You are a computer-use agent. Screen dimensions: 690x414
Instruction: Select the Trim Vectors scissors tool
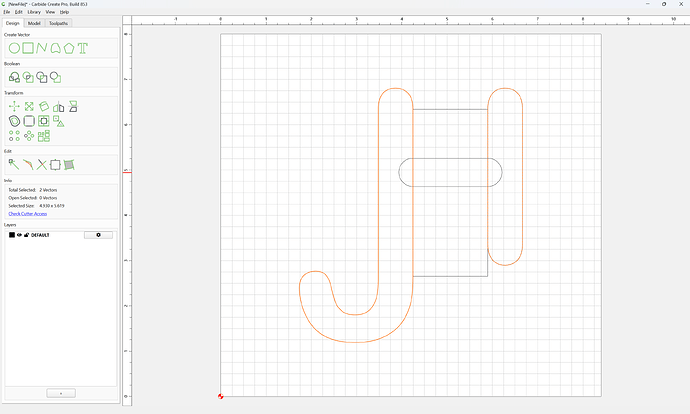[x=42, y=165]
